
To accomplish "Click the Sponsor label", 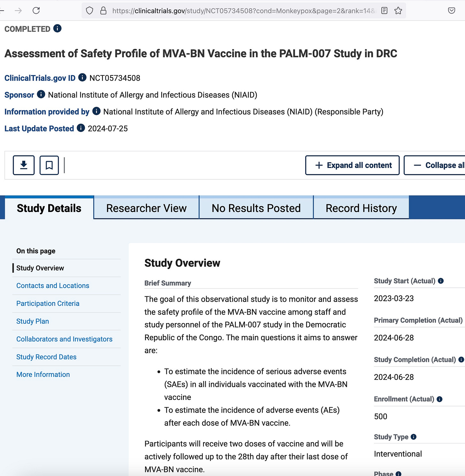I will [19, 95].
